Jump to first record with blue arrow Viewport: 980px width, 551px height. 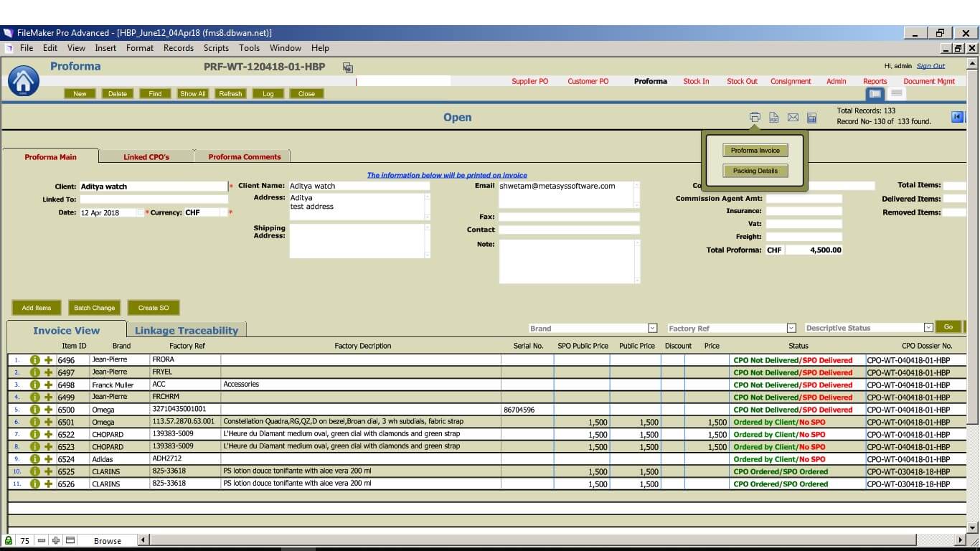coord(957,117)
